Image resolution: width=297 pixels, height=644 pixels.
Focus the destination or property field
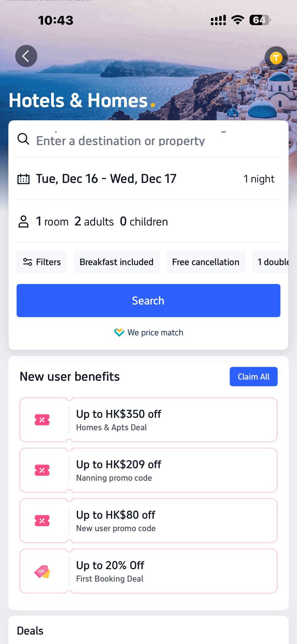120,141
